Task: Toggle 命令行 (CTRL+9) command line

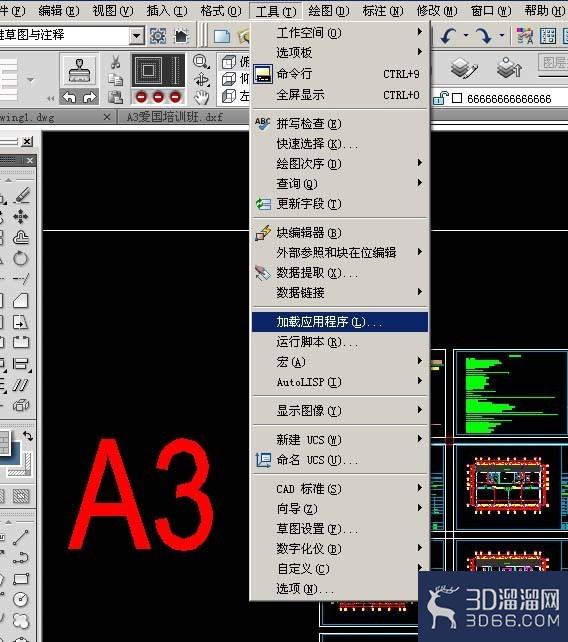Action: (340, 74)
